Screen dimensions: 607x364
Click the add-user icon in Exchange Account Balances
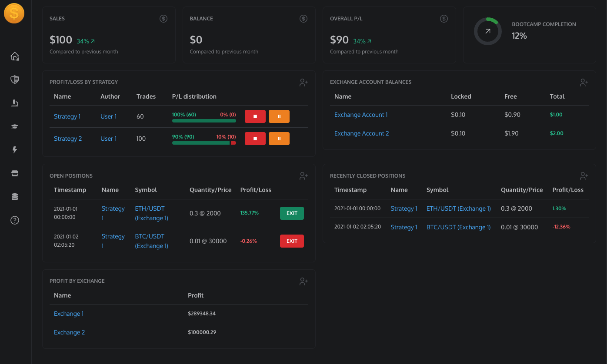pos(584,83)
